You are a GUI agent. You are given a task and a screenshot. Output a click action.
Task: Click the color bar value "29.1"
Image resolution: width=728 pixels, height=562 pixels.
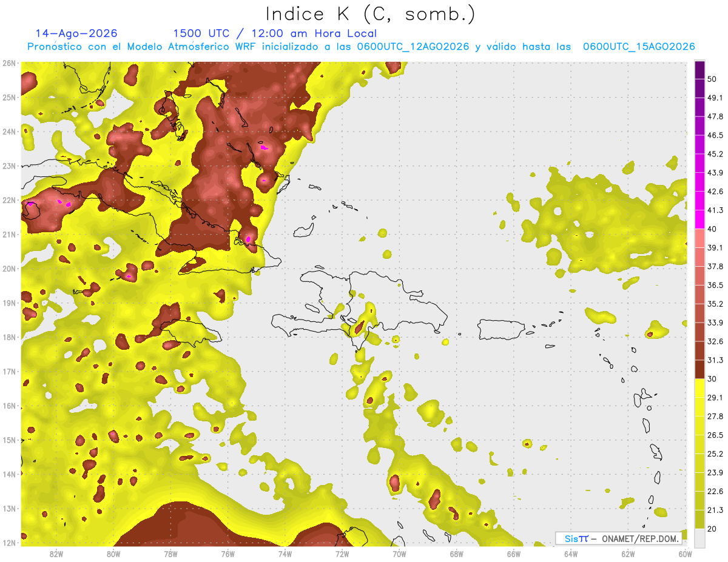[x=715, y=397]
